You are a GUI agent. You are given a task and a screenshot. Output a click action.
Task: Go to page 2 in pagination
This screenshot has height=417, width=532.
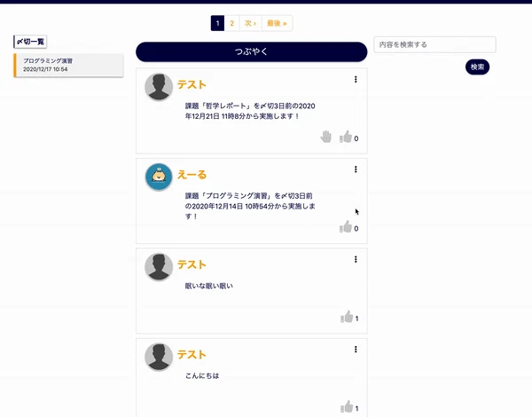pos(231,23)
